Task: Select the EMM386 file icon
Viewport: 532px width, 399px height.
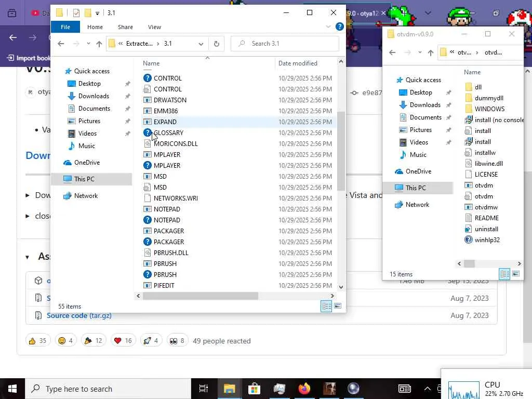Action: tap(147, 111)
